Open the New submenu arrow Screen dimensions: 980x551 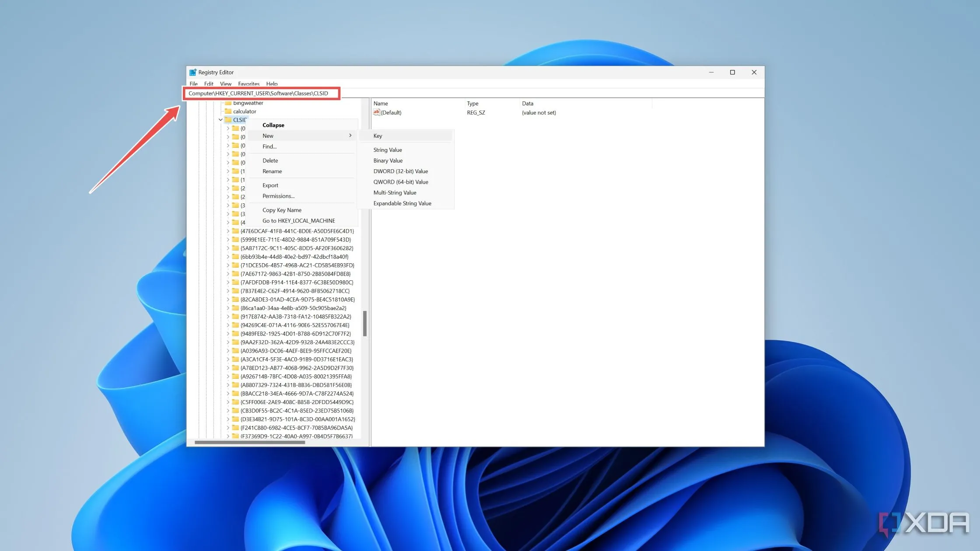click(350, 136)
